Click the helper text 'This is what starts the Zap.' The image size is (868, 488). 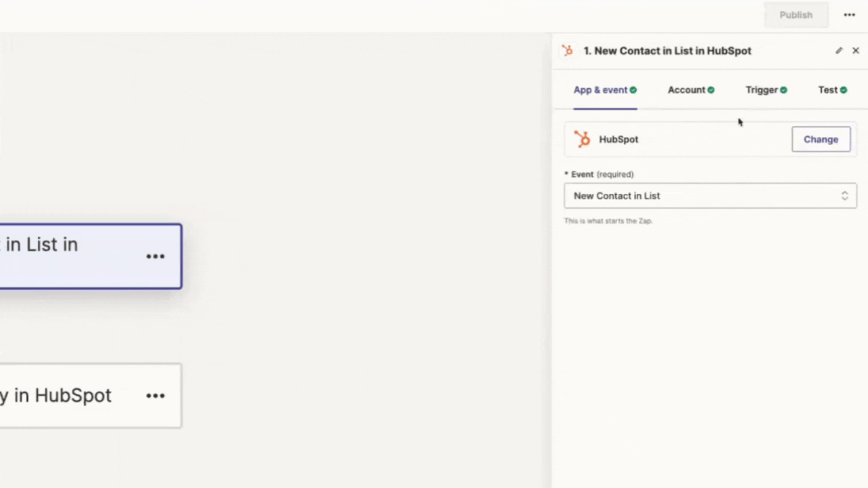pyautogui.click(x=608, y=221)
